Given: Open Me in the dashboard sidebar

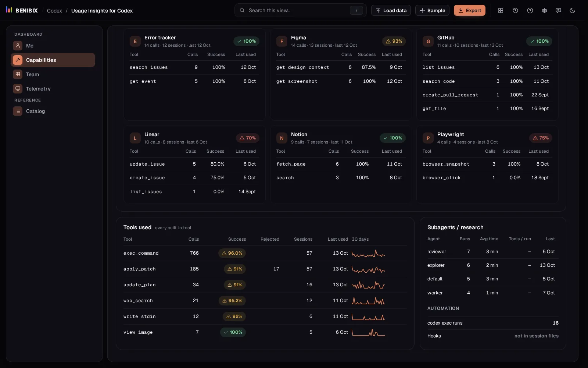Looking at the screenshot, I should [x=53, y=46].
